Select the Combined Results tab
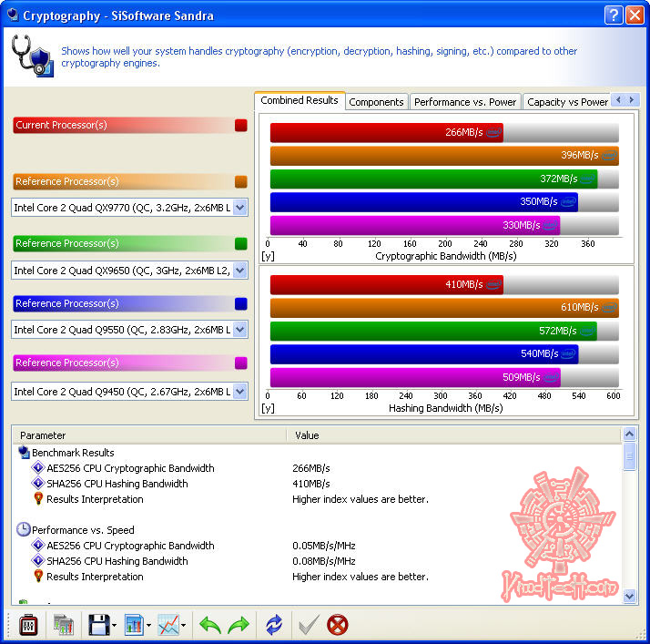The height and width of the screenshot is (644, 650). 300,101
